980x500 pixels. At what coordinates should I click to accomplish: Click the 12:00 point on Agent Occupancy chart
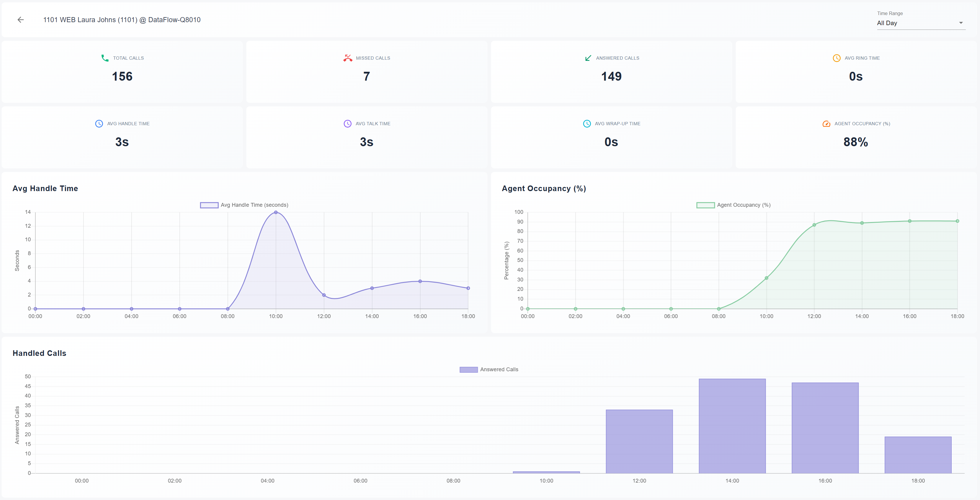pyautogui.click(x=814, y=225)
